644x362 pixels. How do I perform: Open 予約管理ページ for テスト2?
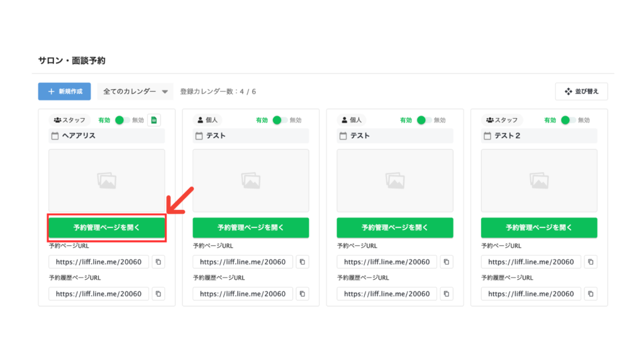539,228
